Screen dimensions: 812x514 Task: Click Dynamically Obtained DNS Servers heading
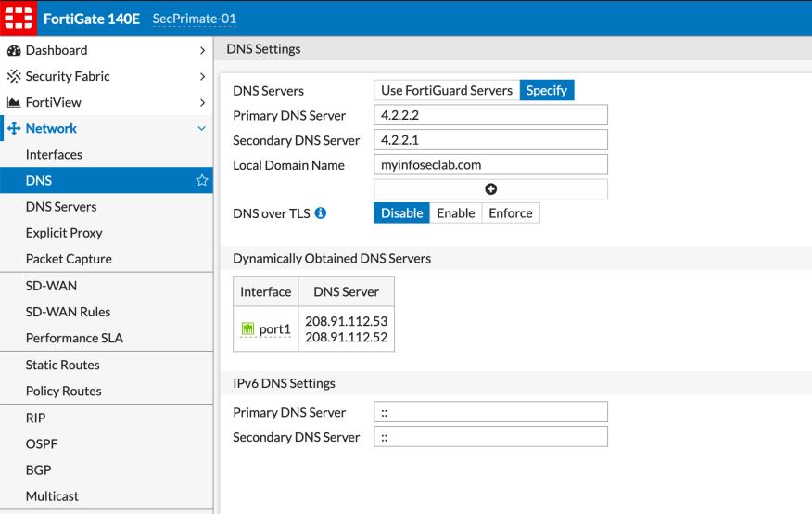pos(332,259)
